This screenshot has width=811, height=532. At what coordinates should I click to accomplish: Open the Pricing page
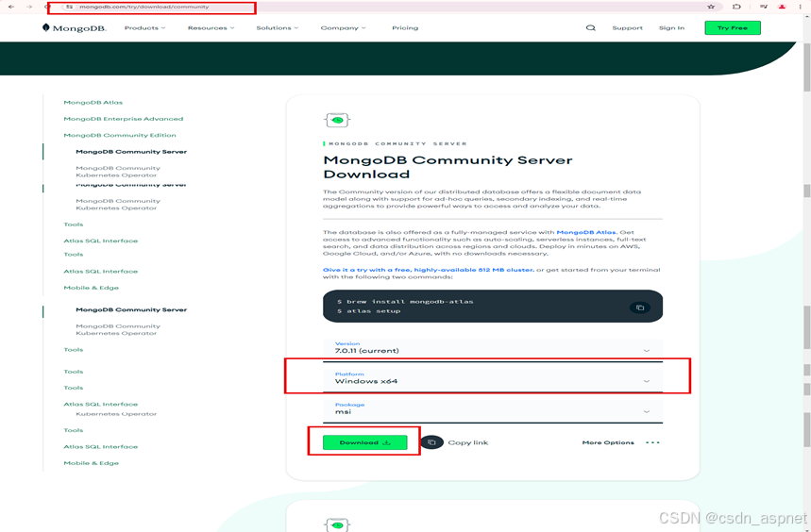coord(405,28)
